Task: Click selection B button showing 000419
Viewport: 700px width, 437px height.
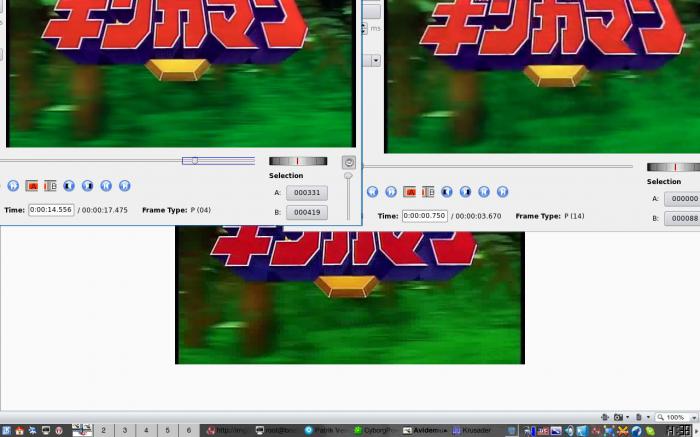Action: point(307,212)
